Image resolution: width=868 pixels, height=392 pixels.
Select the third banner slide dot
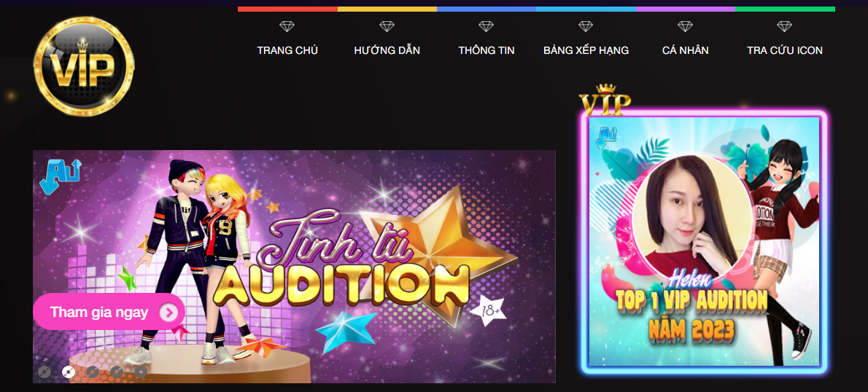click(x=93, y=372)
